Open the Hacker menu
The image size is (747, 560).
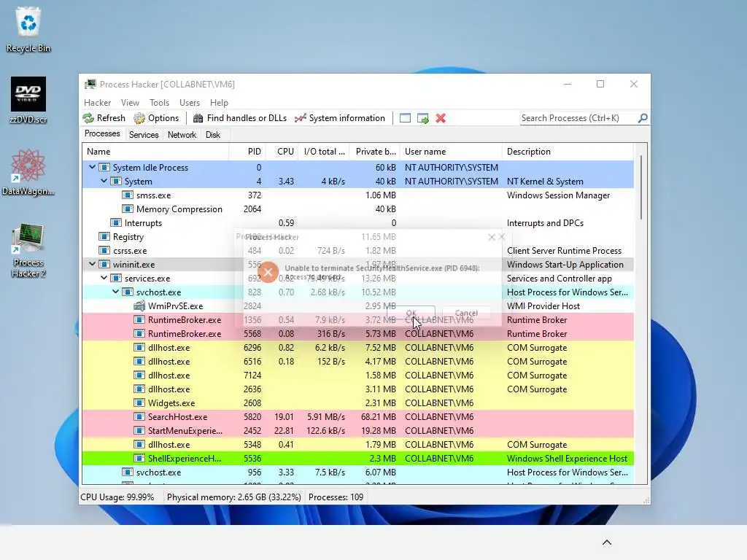coord(97,102)
